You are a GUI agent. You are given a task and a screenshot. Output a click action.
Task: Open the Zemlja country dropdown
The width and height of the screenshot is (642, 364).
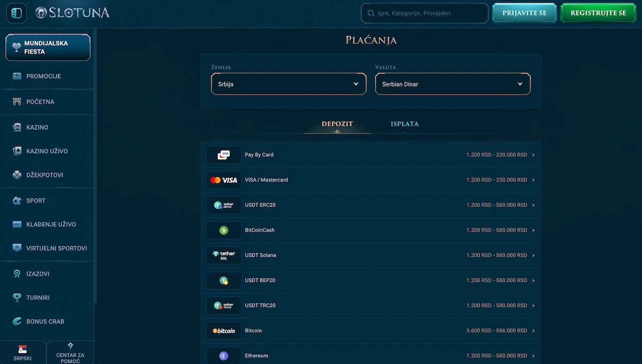pos(289,84)
